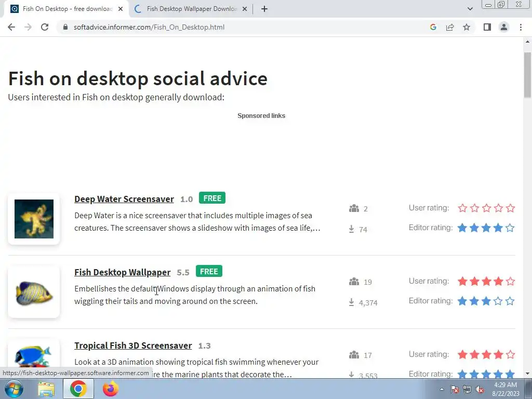Share this page with the share icon
Image resolution: width=532 pixels, height=399 pixels.
450,27
